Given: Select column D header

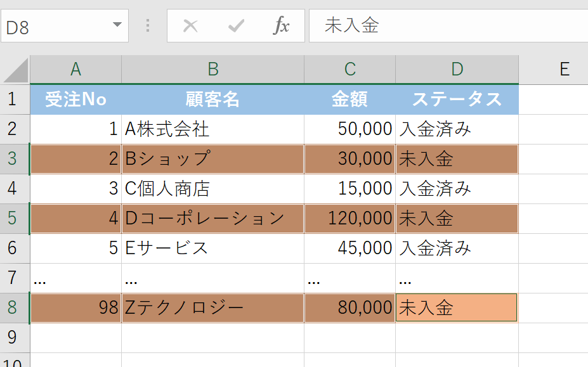Looking at the screenshot, I should click(x=457, y=69).
